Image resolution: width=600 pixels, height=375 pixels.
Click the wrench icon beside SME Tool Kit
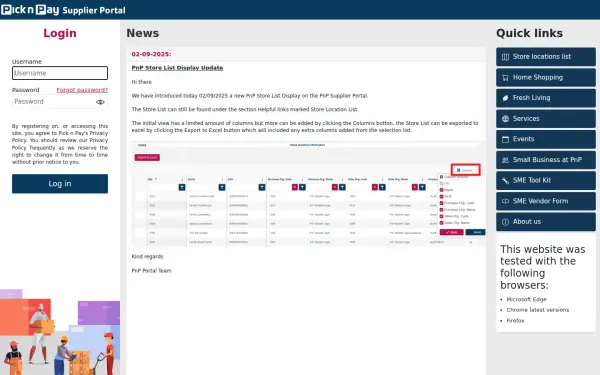(x=505, y=181)
